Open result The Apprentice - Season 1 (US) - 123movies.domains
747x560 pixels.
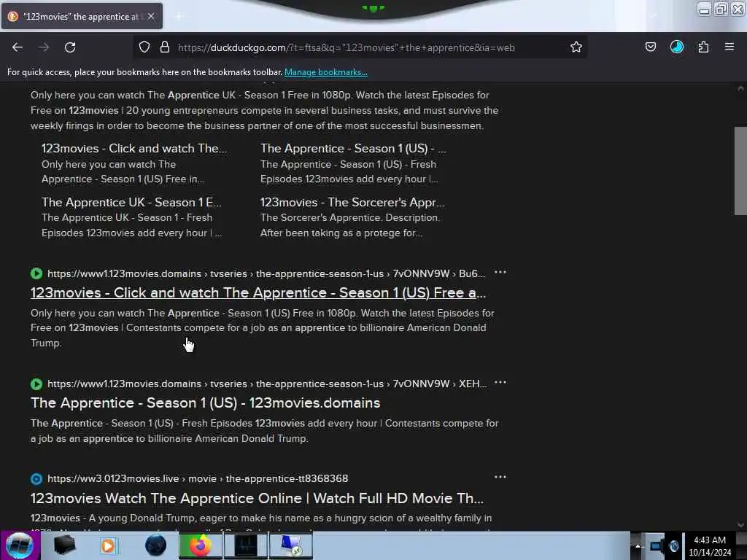click(x=205, y=402)
